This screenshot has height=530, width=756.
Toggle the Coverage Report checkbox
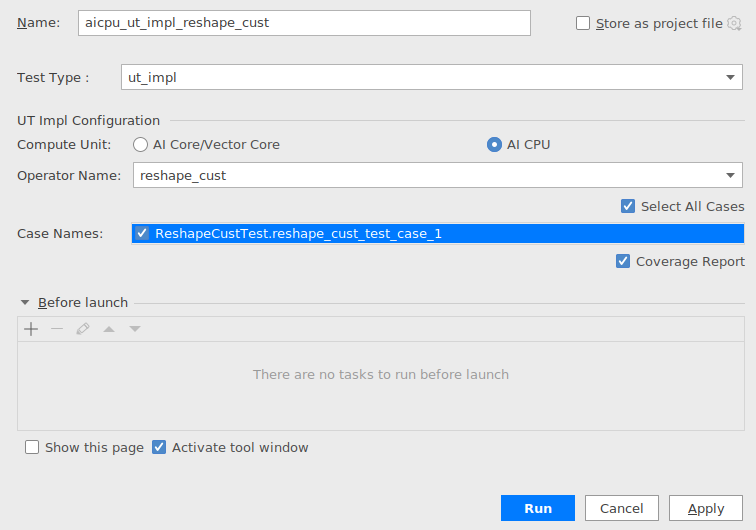point(623,261)
